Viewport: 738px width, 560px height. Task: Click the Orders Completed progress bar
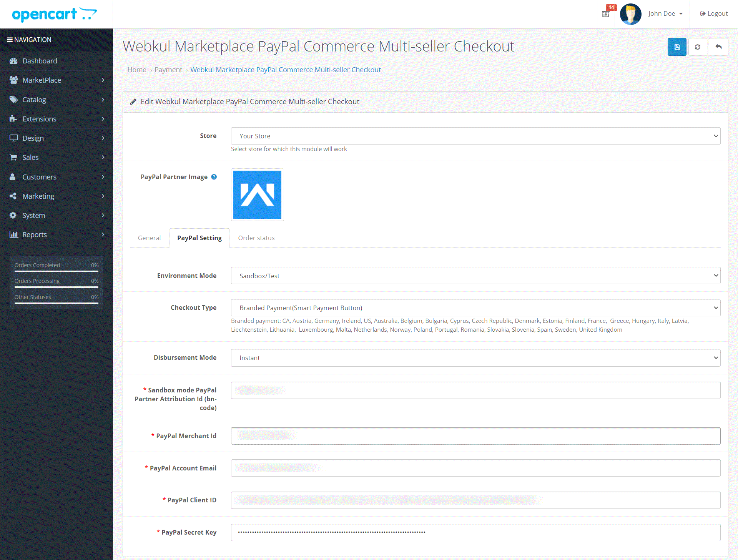[x=57, y=271]
